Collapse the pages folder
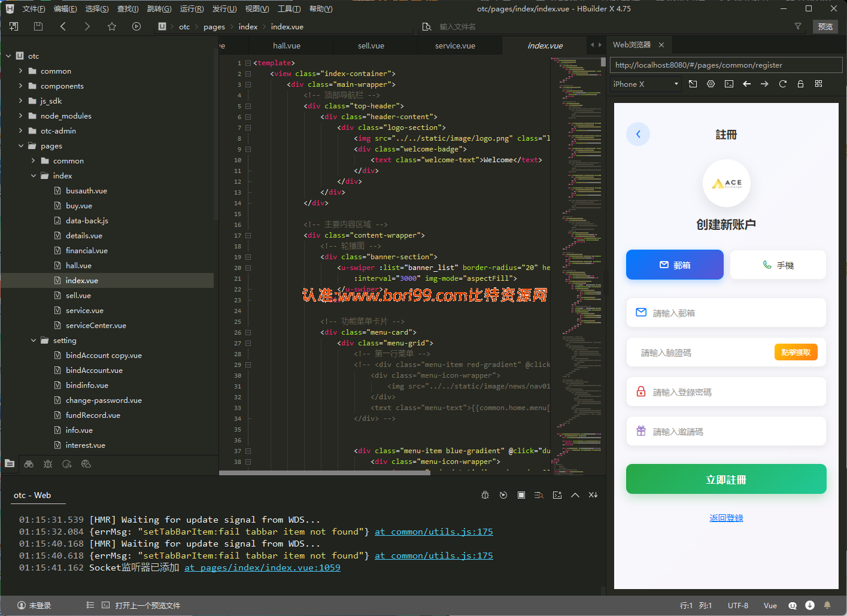The image size is (847, 616). (21, 146)
